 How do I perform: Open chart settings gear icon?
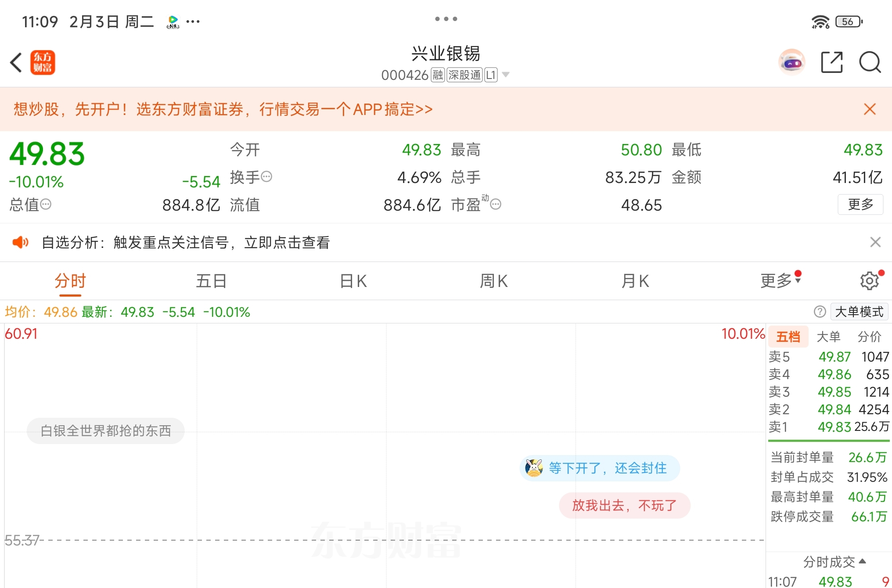(x=869, y=281)
